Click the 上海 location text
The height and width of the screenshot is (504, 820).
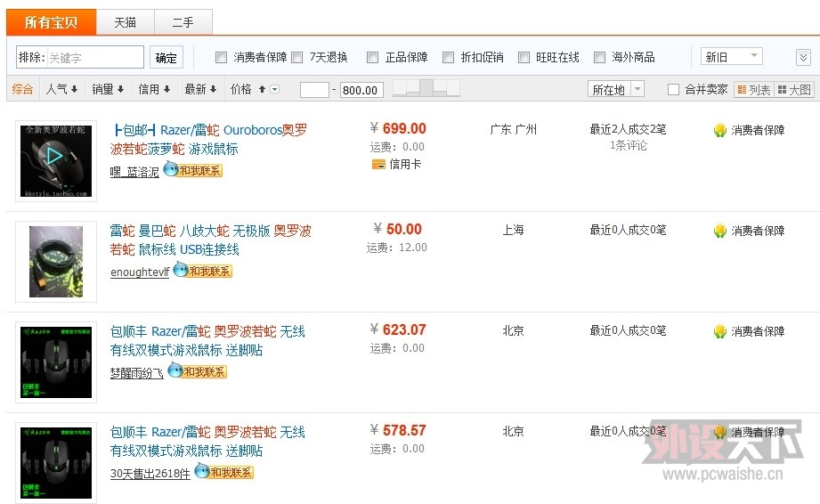pos(513,230)
